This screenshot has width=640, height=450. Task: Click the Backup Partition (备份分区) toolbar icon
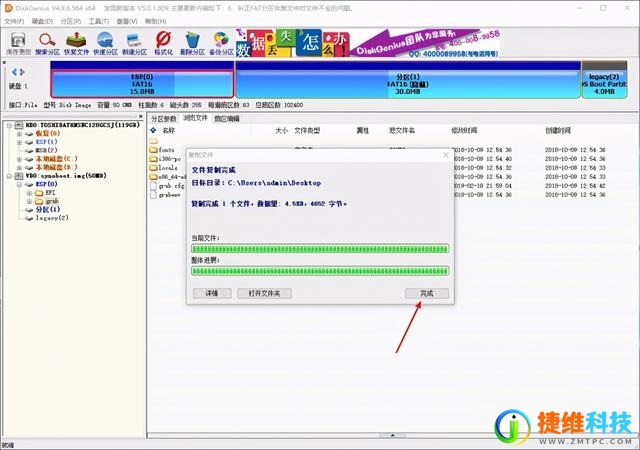tap(222, 41)
